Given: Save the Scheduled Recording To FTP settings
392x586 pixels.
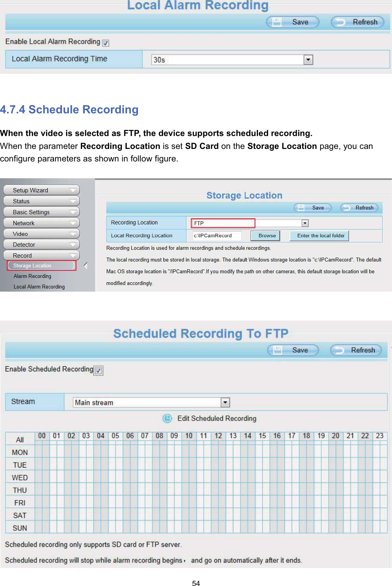Looking at the screenshot, I should click(293, 350).
